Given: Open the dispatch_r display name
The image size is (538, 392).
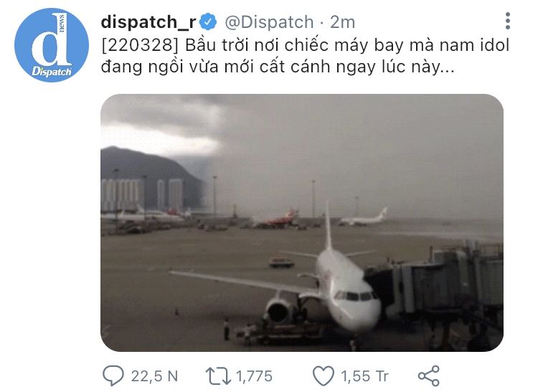Looking at the screenshot, I should pyautogui.click(x=148, y=22).
